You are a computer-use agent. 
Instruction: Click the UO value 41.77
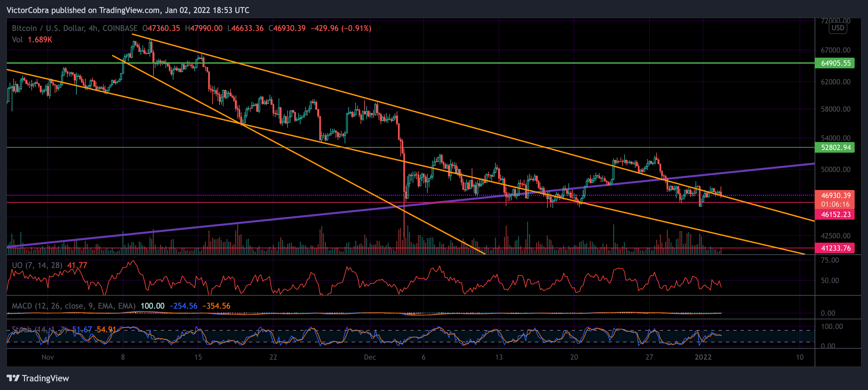(77, 265)
